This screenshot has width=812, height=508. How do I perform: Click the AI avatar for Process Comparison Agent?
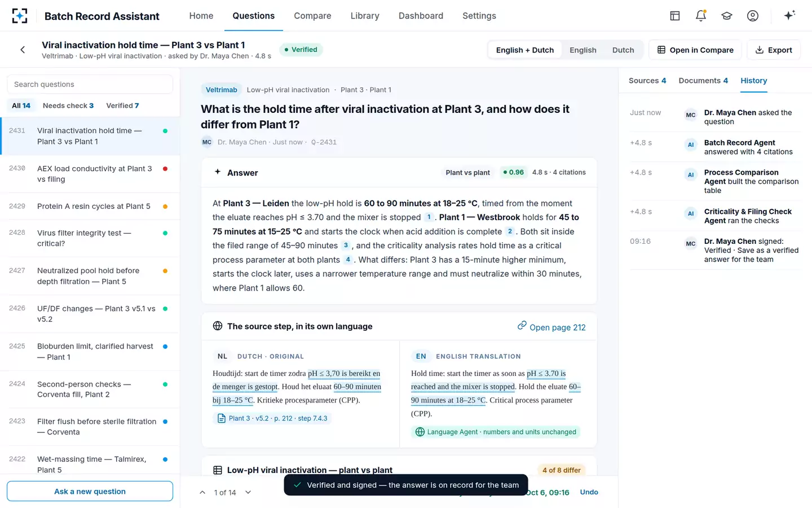pos(691,175)
